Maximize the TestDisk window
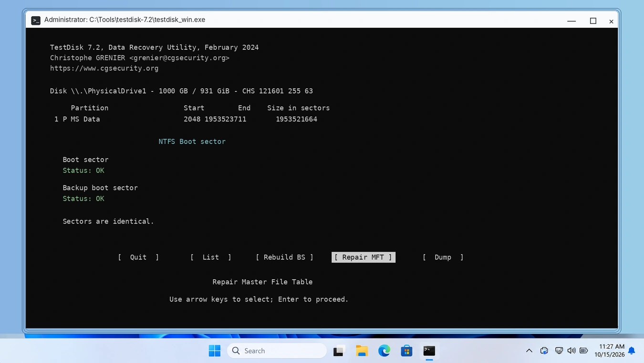 pos(593,21)
